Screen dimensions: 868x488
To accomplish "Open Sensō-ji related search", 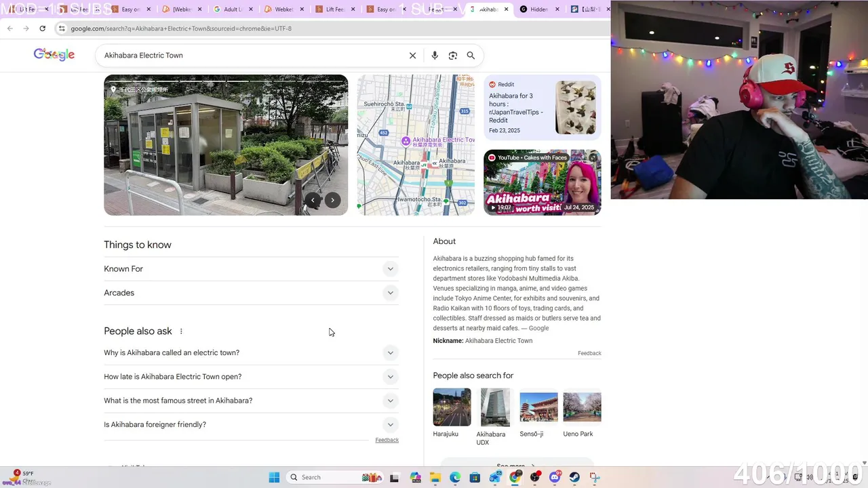I will [x=538, y=413].
